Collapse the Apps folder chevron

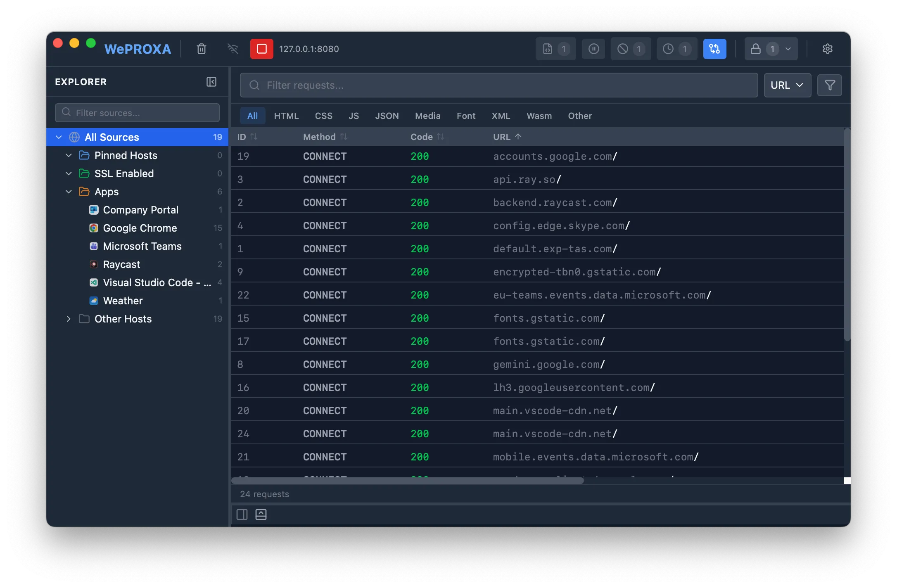pyautogui.click(x=69, y=192)
